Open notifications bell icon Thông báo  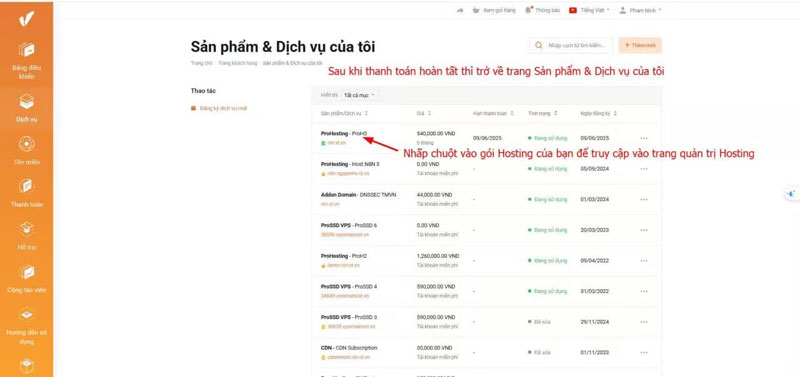coord(529,10)
